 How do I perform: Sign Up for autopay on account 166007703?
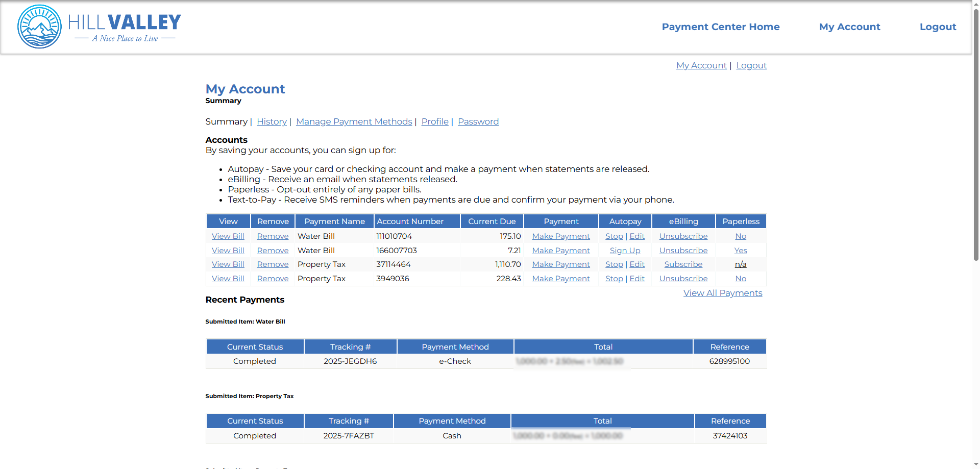625,251
